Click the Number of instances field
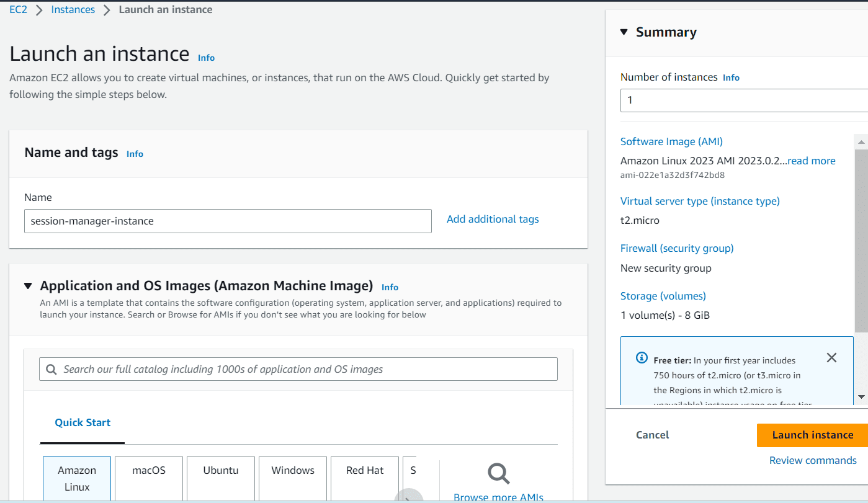This screenshot has width=868, height=503. [x=744, y=100]
